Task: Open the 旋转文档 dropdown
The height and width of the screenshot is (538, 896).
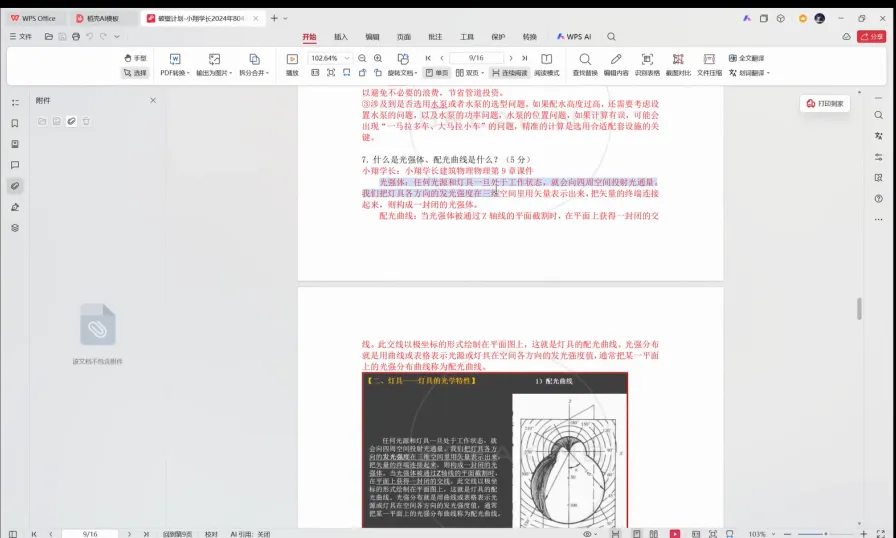Action: pos(403,66)
